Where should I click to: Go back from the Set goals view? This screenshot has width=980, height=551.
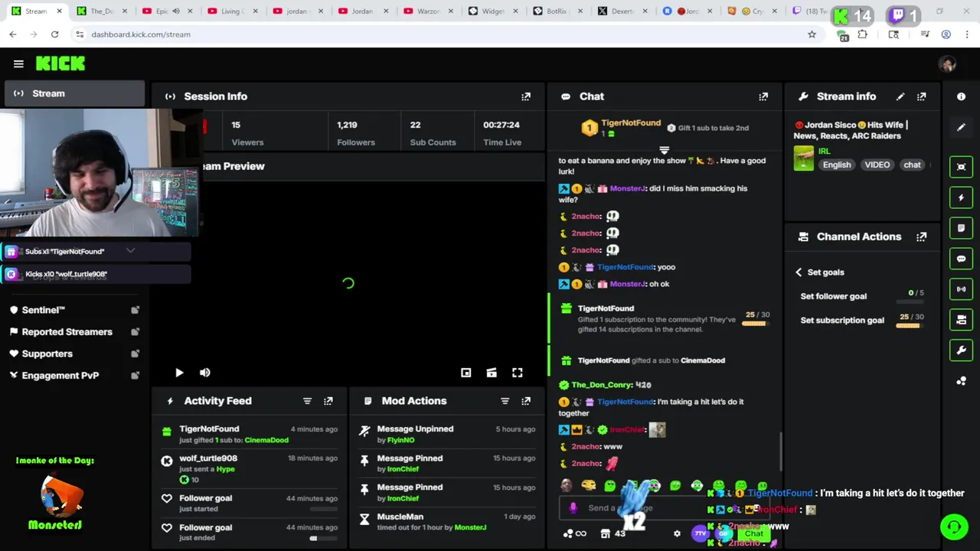pos(799,272)
